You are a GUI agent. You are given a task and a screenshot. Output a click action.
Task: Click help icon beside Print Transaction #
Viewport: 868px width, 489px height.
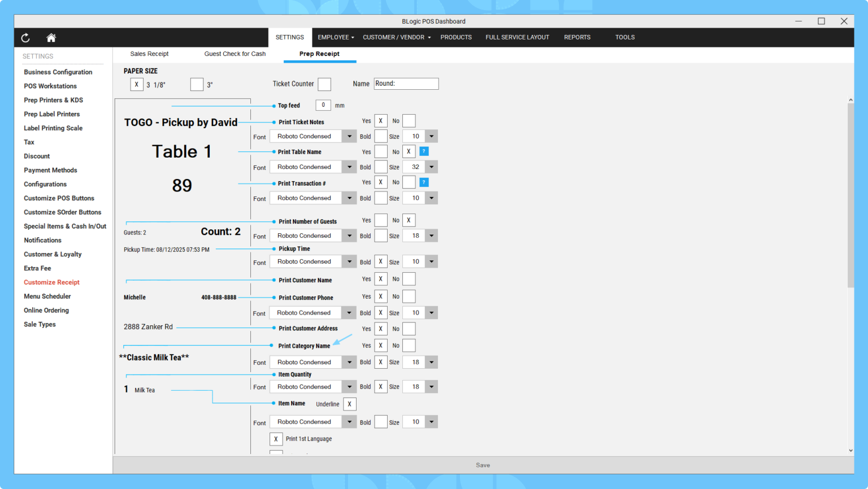(424, 182)
